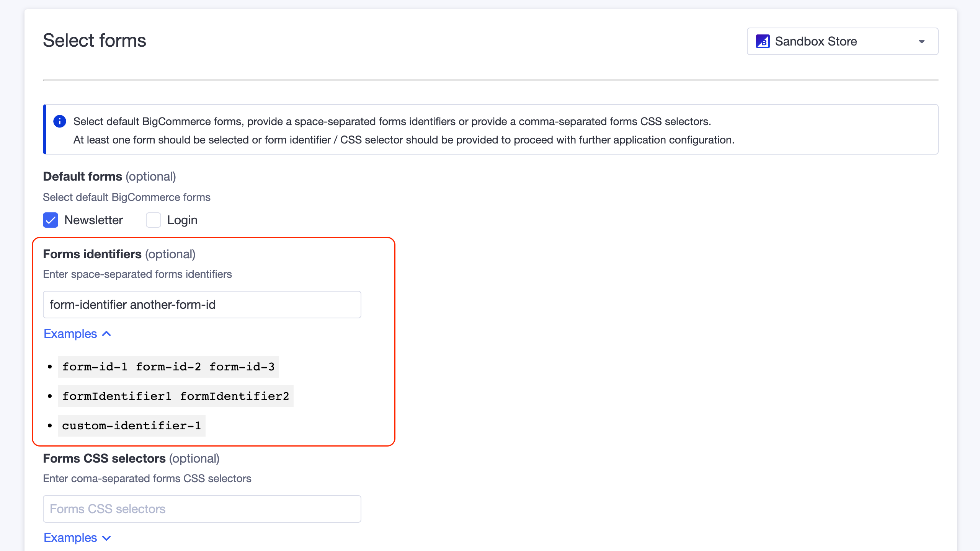Expand the Forms CSS selectors Examples list
This screenshot has width=980, height=551.
(x=77, y=538)
